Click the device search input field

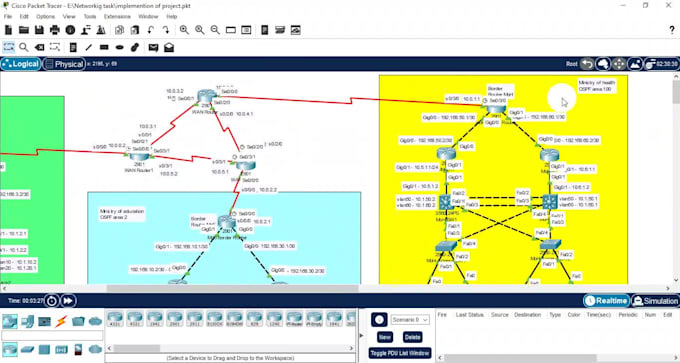[52, 335]
